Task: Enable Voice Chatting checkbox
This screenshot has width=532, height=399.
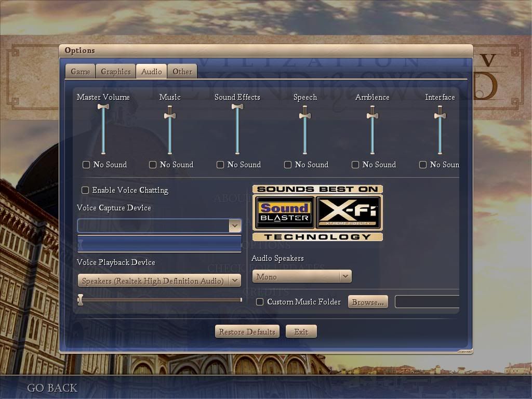Action: tap(85, 190)
